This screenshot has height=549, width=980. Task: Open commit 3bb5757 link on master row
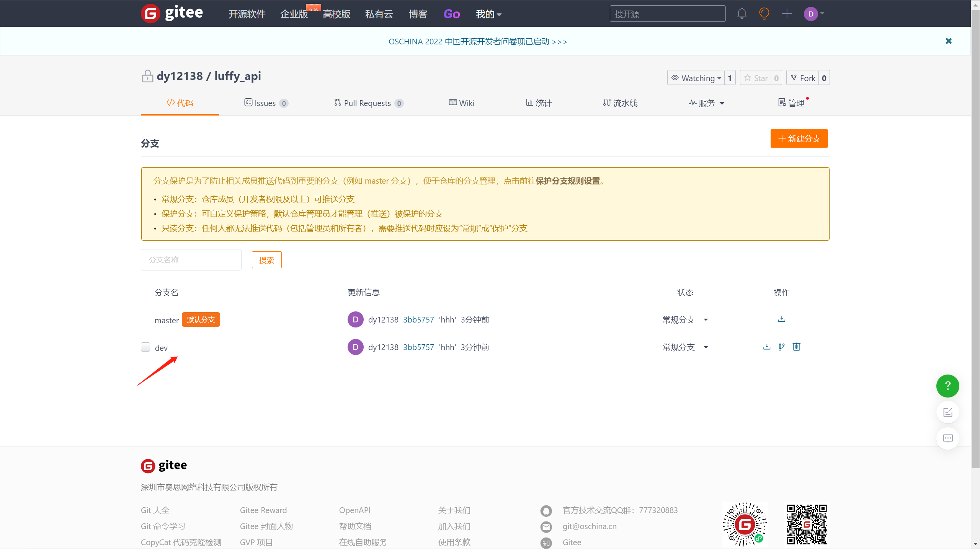[418, 320]
